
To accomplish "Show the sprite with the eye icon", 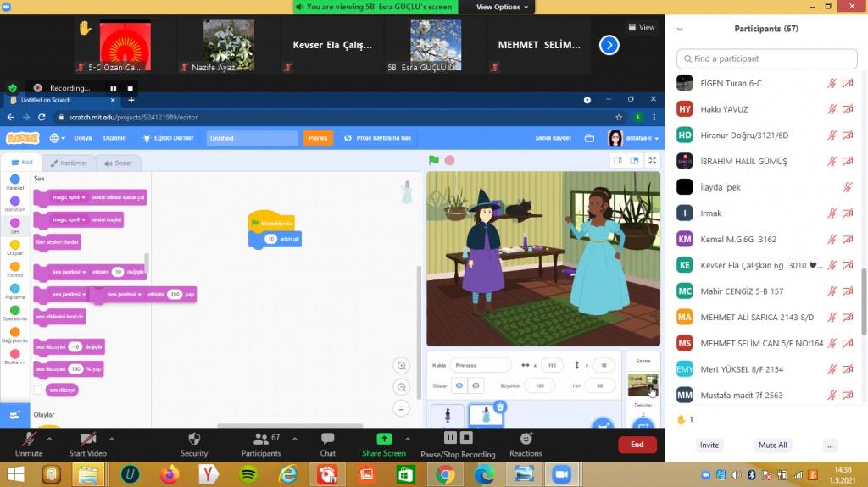I will point(459,385).
